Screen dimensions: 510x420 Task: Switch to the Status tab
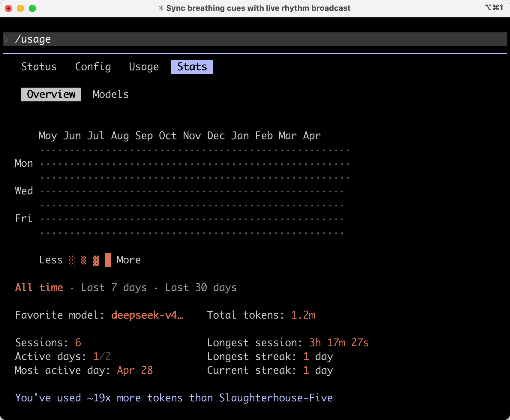coord(39,67)
